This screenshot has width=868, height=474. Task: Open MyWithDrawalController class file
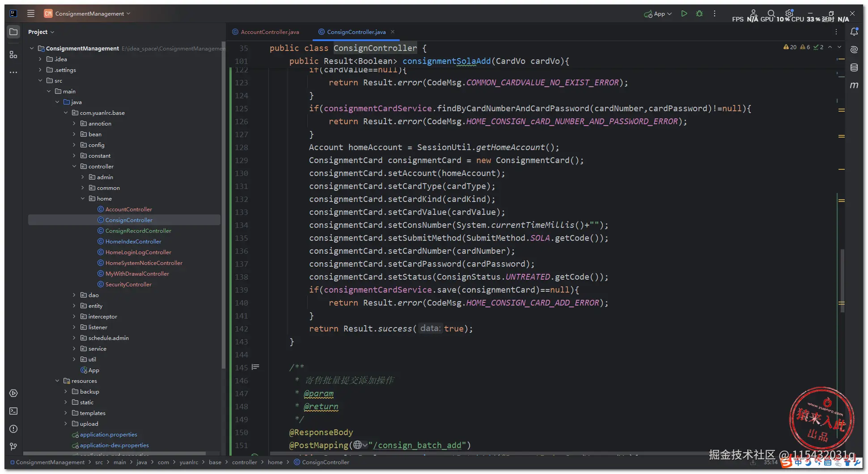(x=133, y=273)
